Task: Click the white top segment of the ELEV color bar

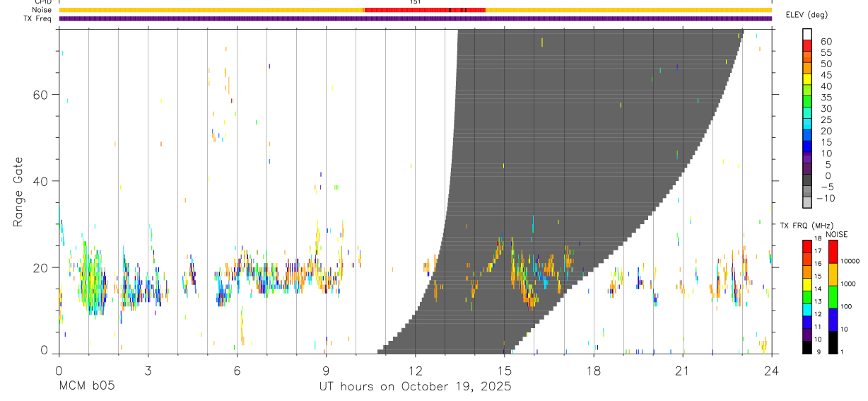Action: coord(807,34)
